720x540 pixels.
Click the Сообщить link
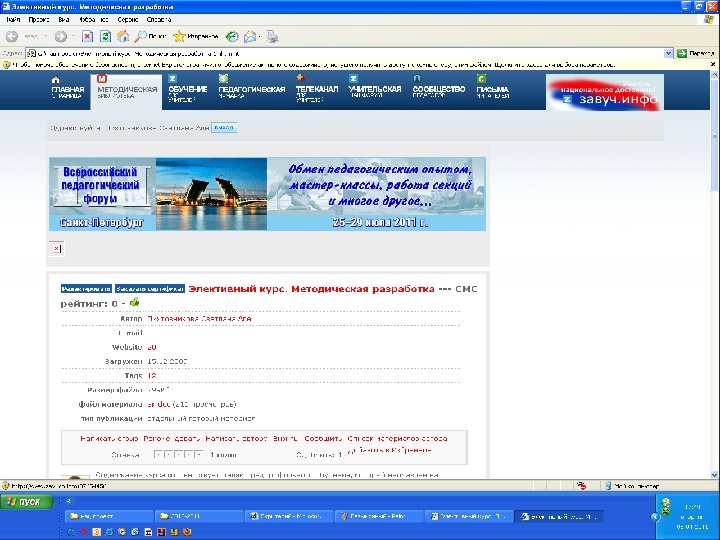tap(323, 439)
